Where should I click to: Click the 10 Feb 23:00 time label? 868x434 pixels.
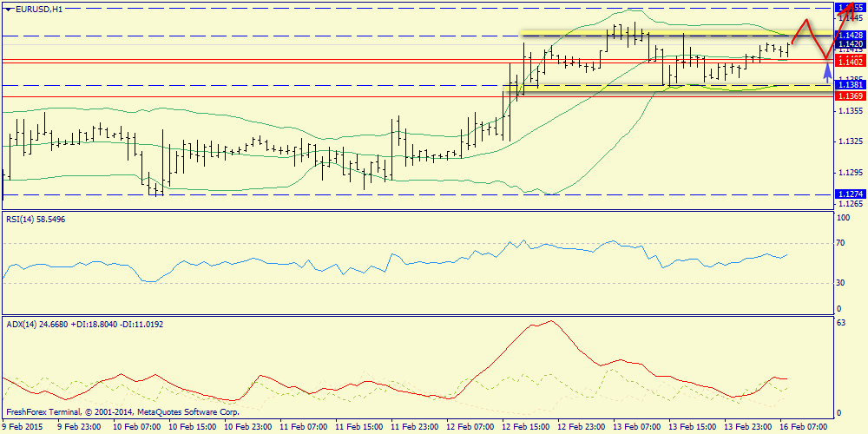click(x=247, y=427)
